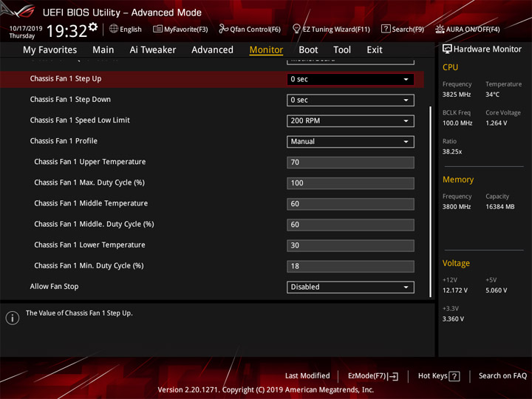Viewport: 532px width, 399px height.
Task: Click the clock settings gear icon
Action: point(93,27)
